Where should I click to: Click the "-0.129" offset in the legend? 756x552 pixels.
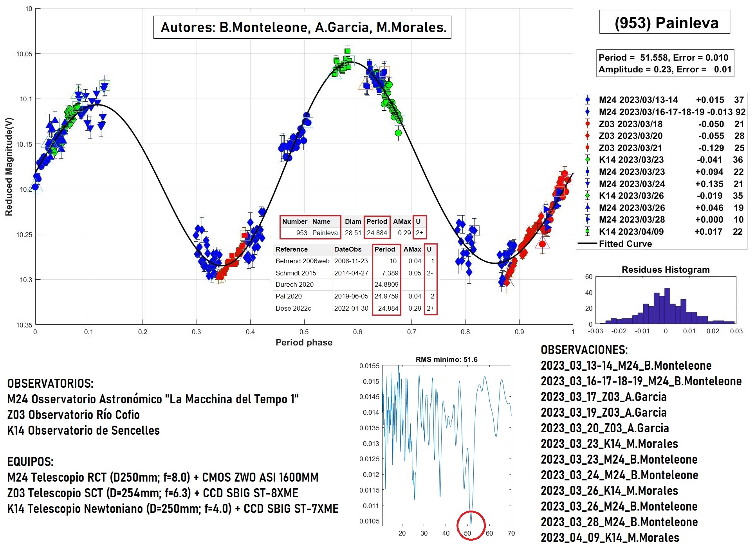click(x=711, y=148)
